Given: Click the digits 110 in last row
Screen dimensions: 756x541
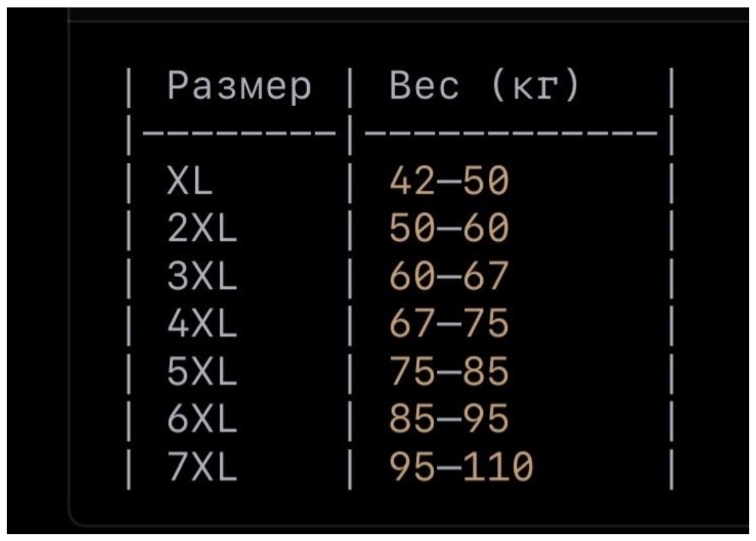Looking at the screenshot, I should point(498,466).
